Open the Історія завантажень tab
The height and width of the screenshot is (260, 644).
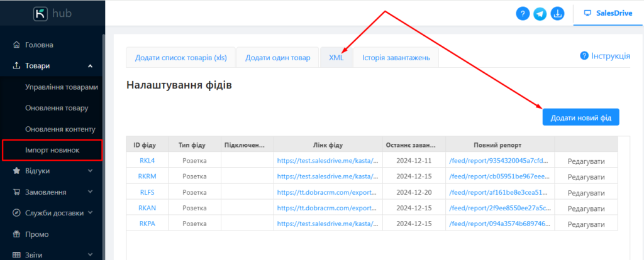click(x=396, y=58)
